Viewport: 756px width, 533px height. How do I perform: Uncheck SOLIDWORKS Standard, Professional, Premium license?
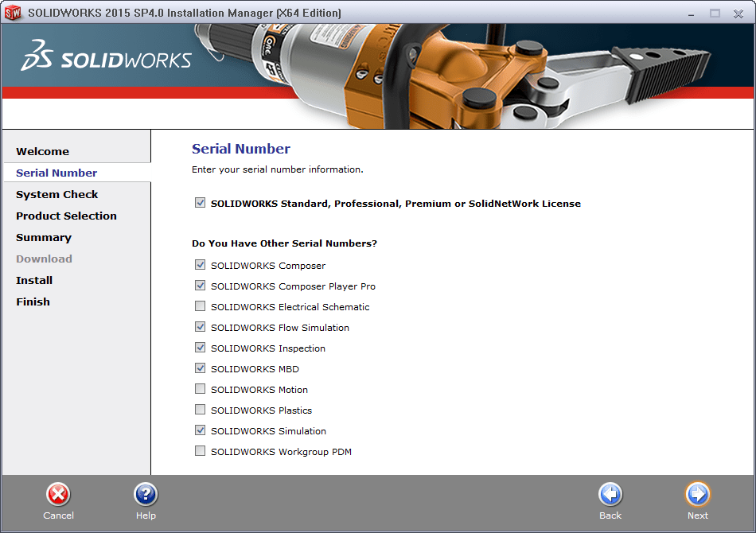200,203
